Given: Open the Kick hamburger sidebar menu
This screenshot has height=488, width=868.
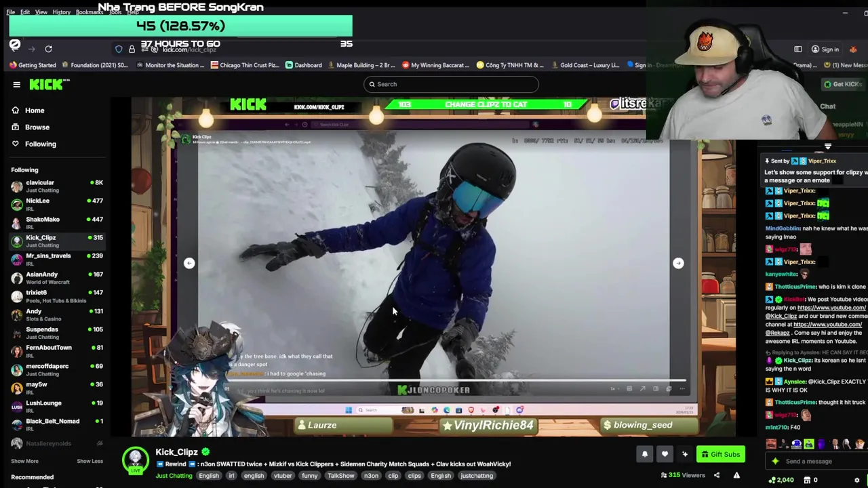Looking at the screenshot, I should (x=16, y=84).
